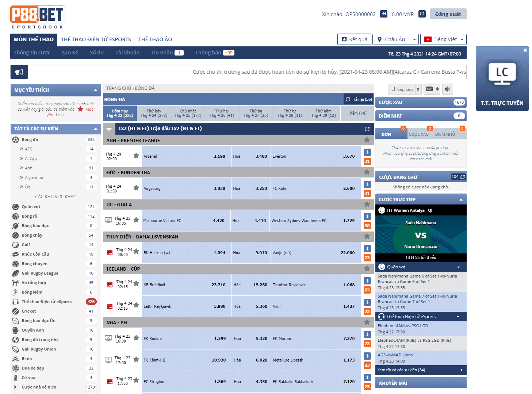Favorite the Augsburg vs FC Koln match star
The image size is (532, 394).
tap(136, 188)
